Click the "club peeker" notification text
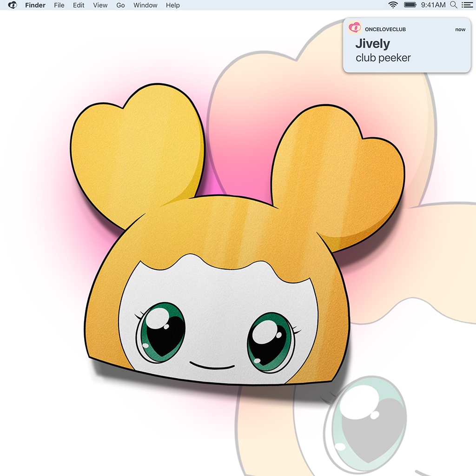 point(383,58)
